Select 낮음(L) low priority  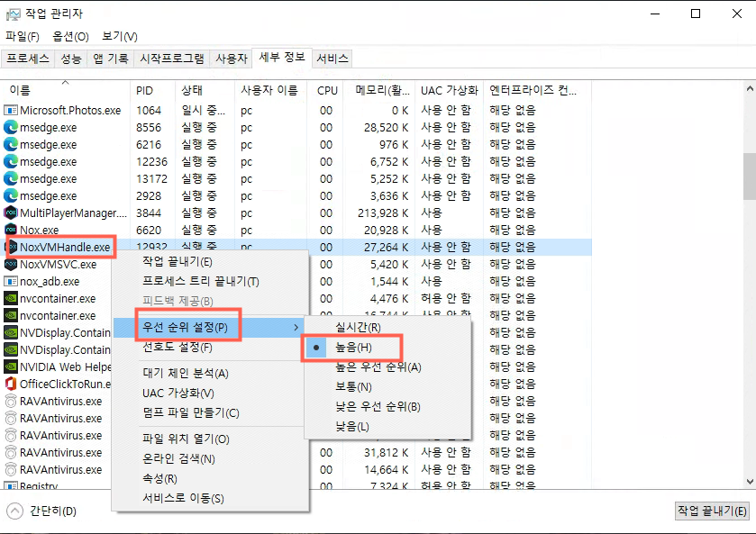click(352, 427)
